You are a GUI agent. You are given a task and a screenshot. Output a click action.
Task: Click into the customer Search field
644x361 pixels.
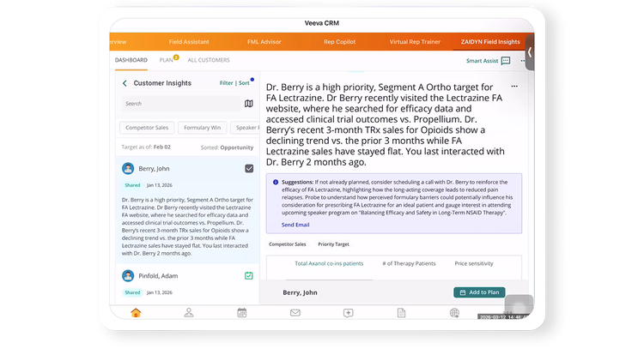181,104
